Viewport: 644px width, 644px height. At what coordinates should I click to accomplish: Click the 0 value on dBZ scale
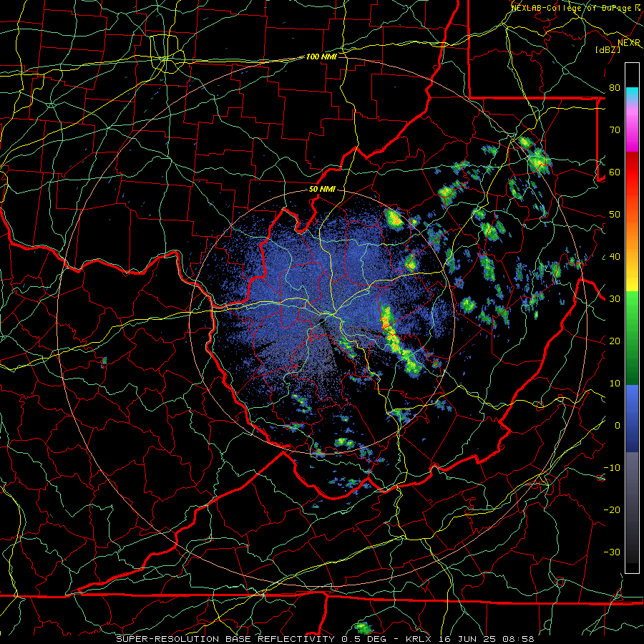(x=618, y=426)
